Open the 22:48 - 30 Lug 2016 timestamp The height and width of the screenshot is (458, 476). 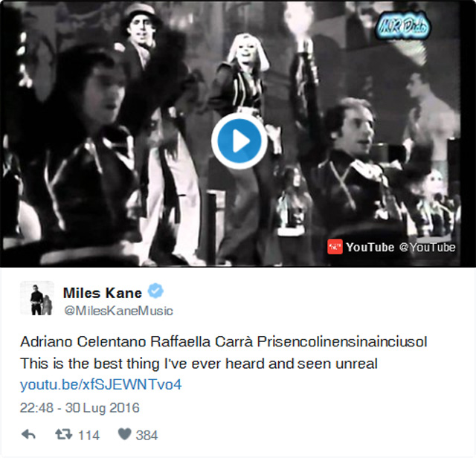(80, 407)
